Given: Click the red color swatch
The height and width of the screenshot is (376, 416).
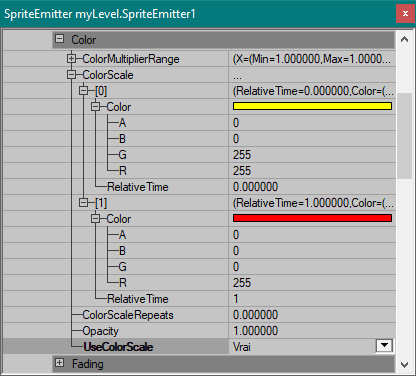Looking at the screenshot, I should [312, 218].
